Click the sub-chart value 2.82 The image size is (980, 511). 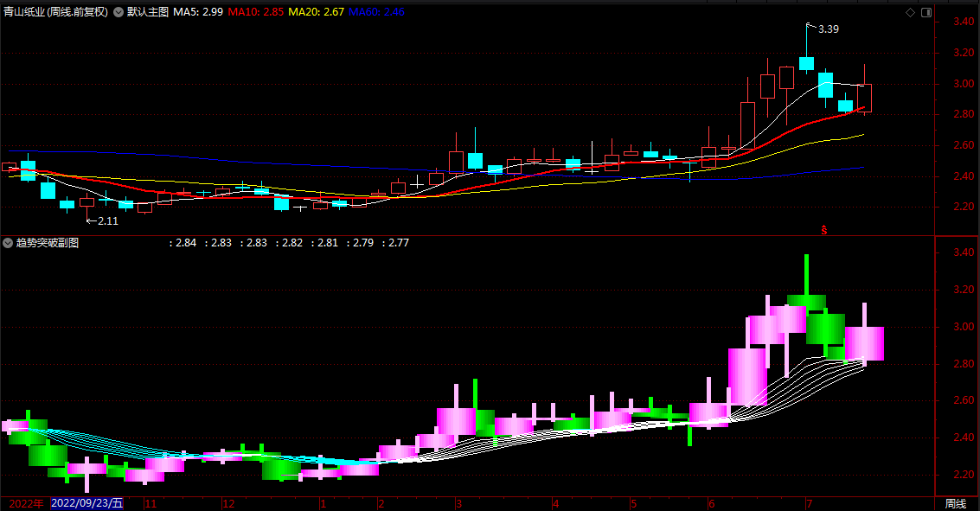tap(291, 243)
